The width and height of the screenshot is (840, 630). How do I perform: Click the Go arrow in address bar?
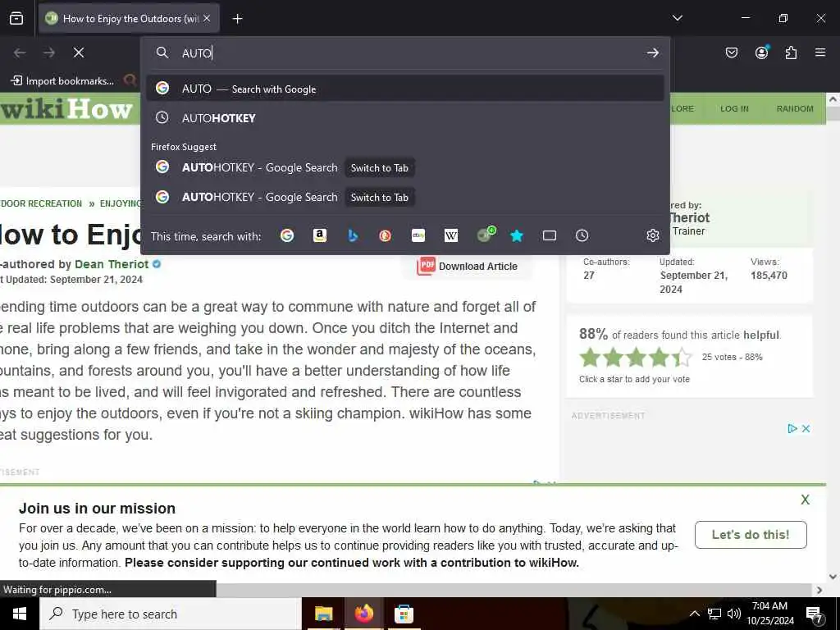(652, 52)
